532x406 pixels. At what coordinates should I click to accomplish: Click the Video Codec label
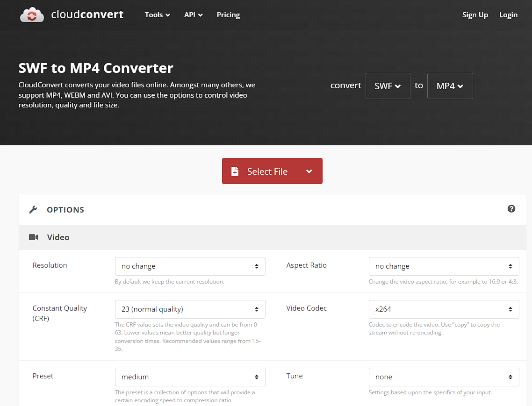306,308
